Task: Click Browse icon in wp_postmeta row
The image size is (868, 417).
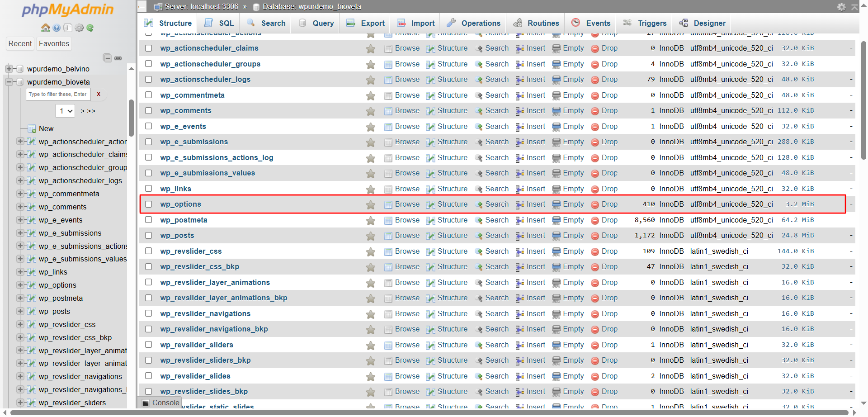Action: click(388, 221)
